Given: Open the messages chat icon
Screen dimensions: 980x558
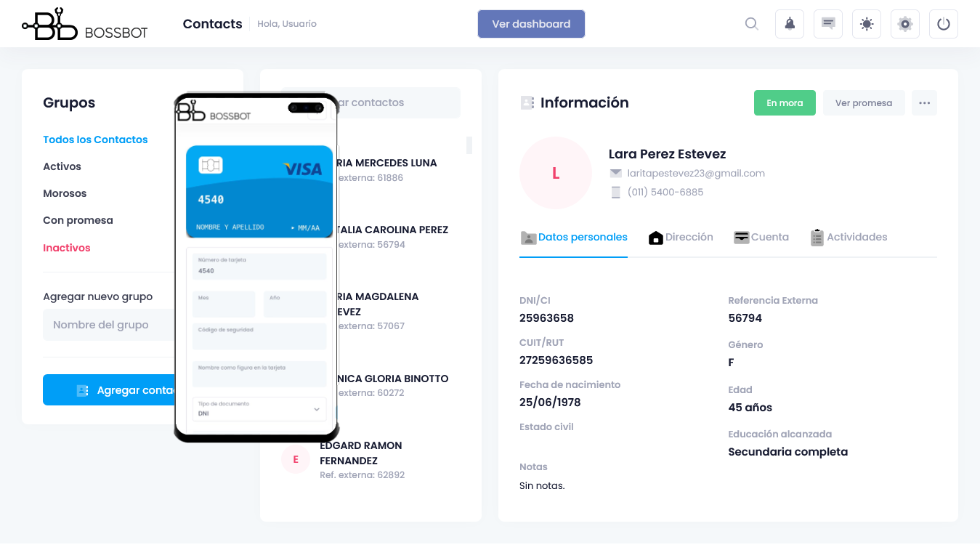Looking at the screenshot, I should [x=828, y=24].
